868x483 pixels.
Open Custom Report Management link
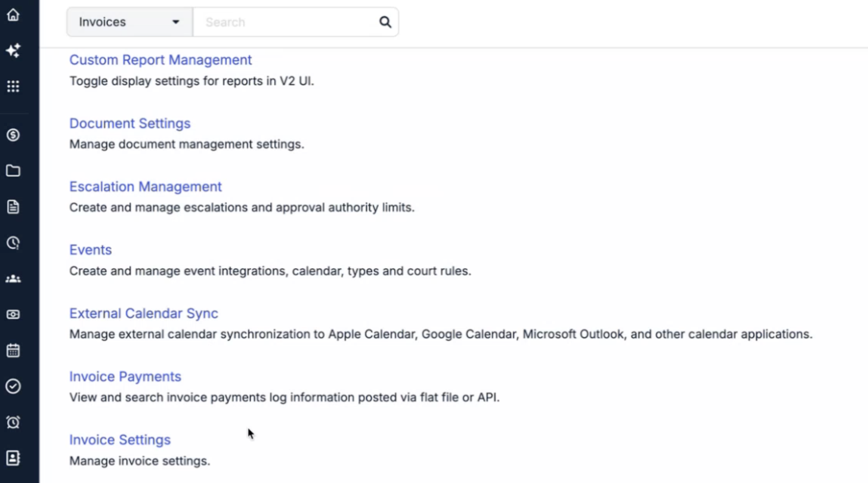[160, 60]
